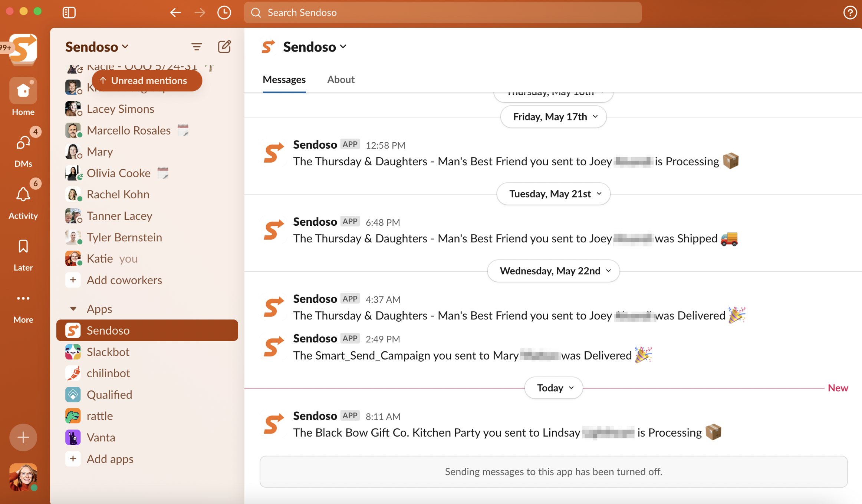Click the plus icon beside Add apps
Screen dimensions: 862x504
73,459
